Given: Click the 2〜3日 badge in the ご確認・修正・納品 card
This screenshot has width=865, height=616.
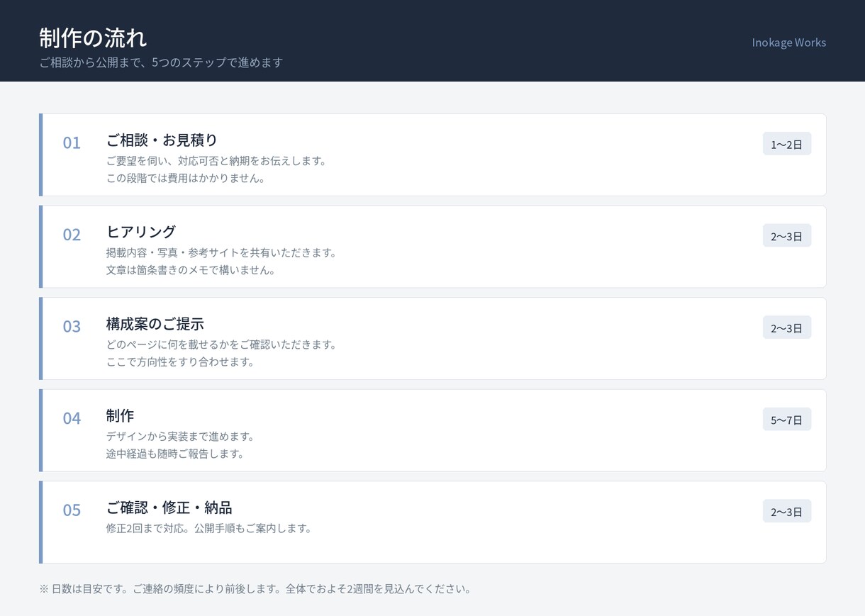Looking at the screenshot, I should [787, 511].
